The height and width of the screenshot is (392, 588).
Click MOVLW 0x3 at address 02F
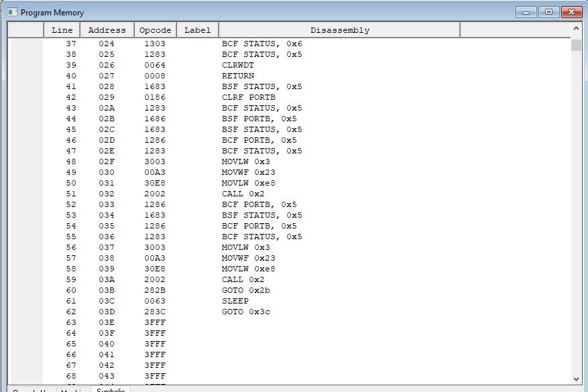point(245,161)
